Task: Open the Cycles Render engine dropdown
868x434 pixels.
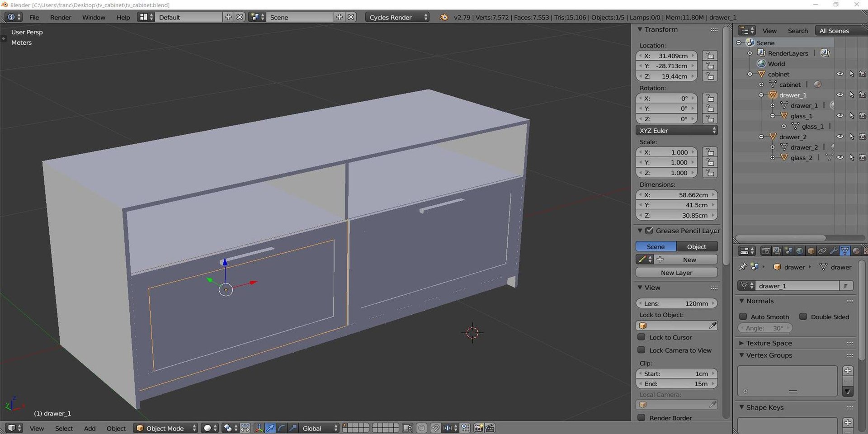Action: [397, 17]
